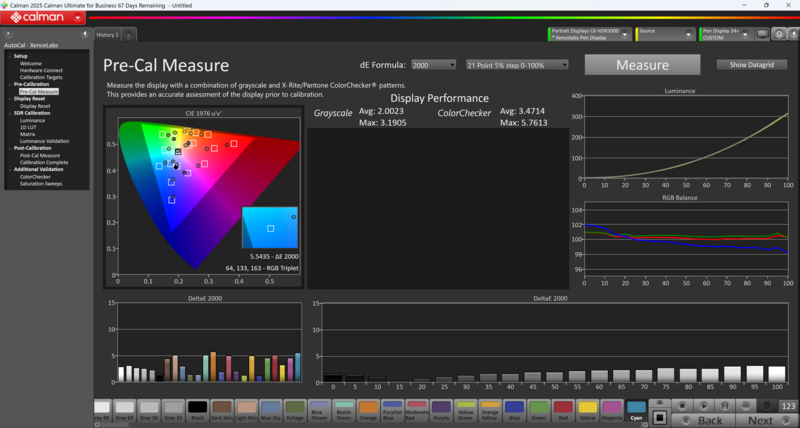Select the Blue Sky patch swatch
The image size is (800, 428).
click(x=271, y=411)
